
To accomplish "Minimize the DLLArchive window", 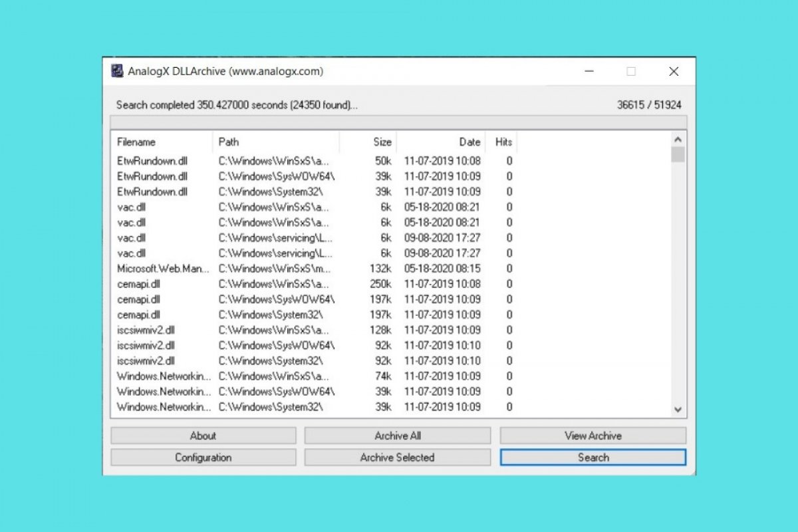I will [x=589, y=71].
